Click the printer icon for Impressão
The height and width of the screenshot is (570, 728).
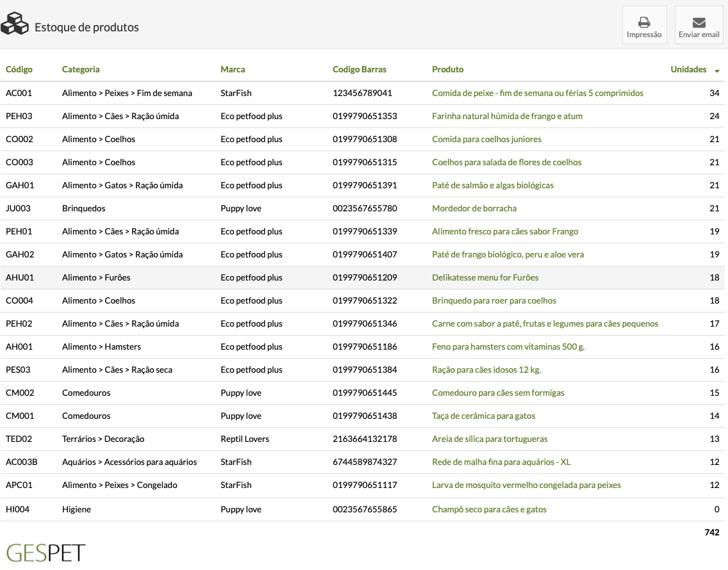click(x=644, y=22)
